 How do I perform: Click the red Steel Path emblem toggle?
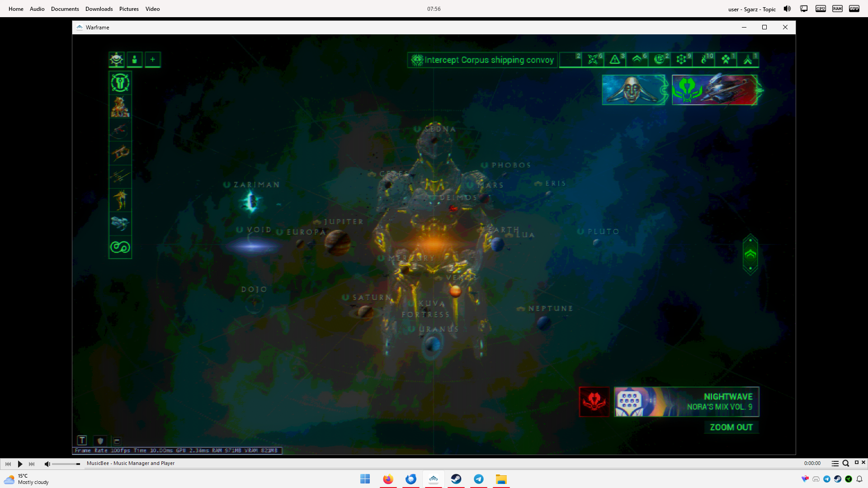(594, 401)
